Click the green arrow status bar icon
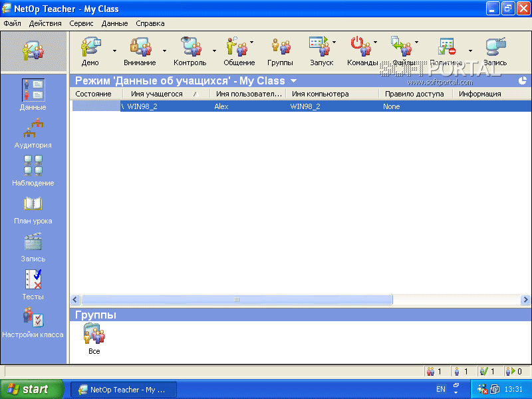The image size is (532, 399). coord(510,372)
